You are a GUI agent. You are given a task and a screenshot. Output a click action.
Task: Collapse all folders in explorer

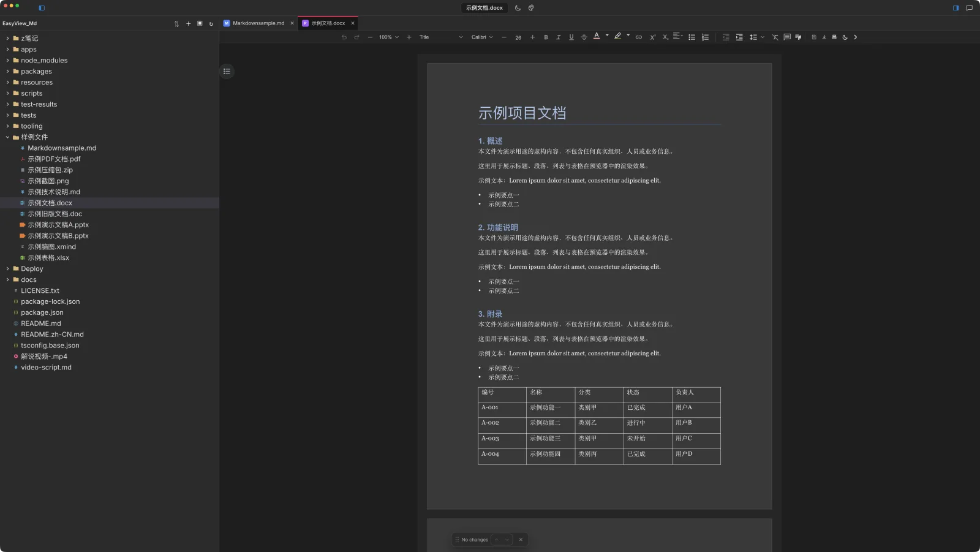tap(200, 23)
